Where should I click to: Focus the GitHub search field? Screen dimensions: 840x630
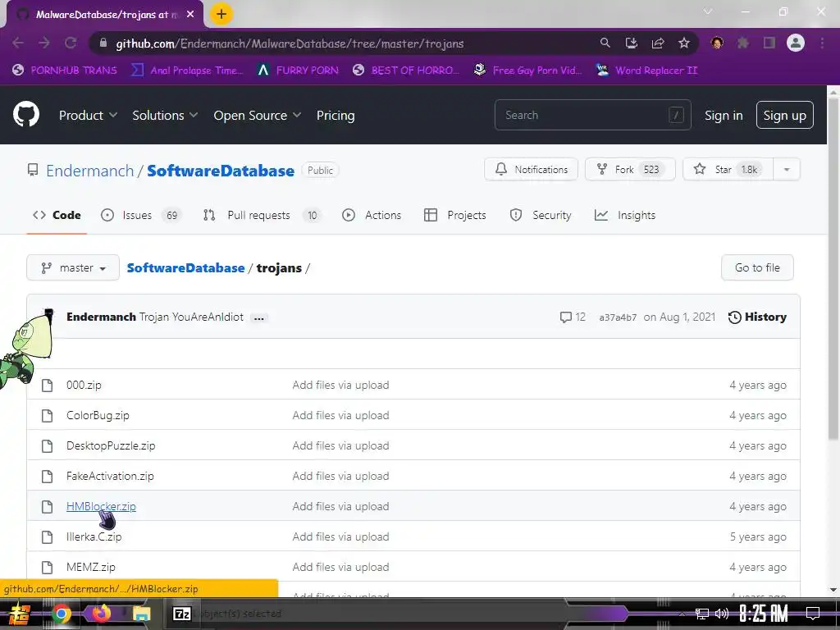pyautogui.click(x=592, y=115)
